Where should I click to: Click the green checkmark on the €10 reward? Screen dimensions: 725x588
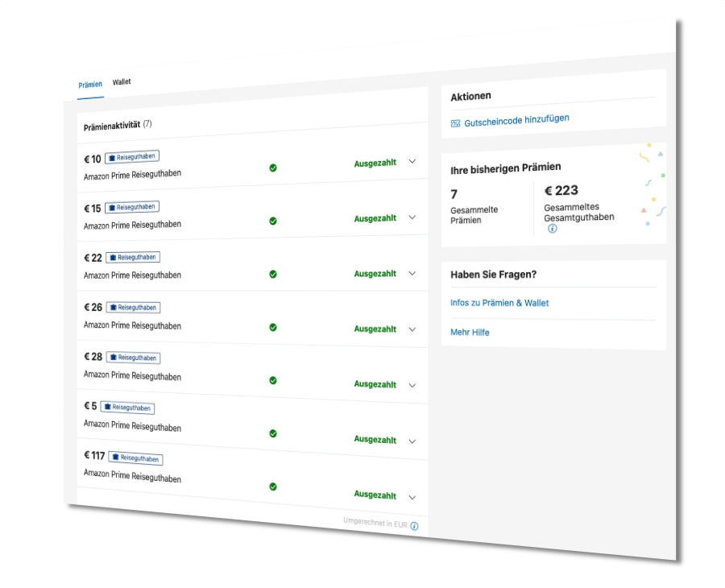273,168
